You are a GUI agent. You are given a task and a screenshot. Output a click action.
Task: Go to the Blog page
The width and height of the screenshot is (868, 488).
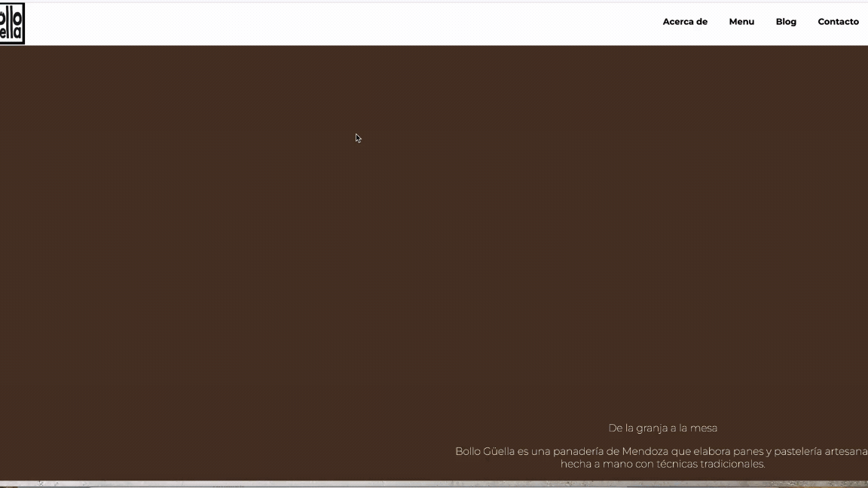(786, 22)
